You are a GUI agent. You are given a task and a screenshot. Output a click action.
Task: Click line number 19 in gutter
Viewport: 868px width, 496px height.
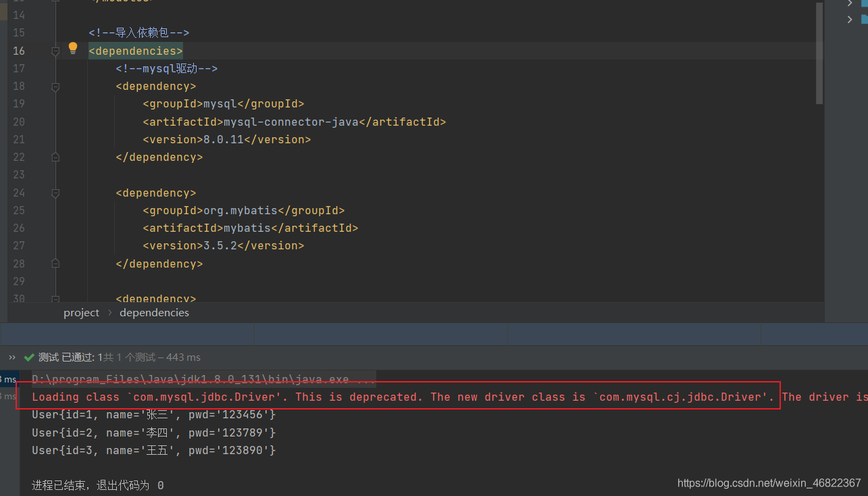pyautogui.click(x=19, y=104)
